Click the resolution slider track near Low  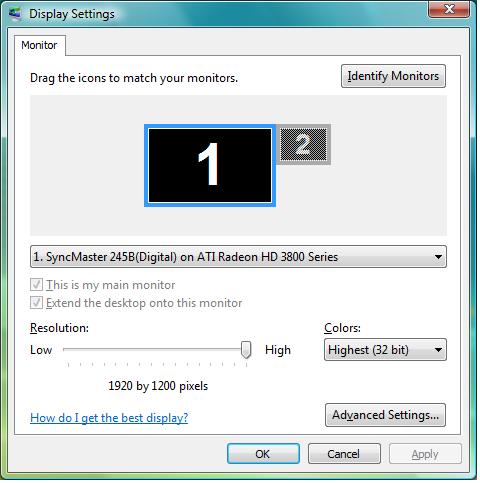pos(77,349)
